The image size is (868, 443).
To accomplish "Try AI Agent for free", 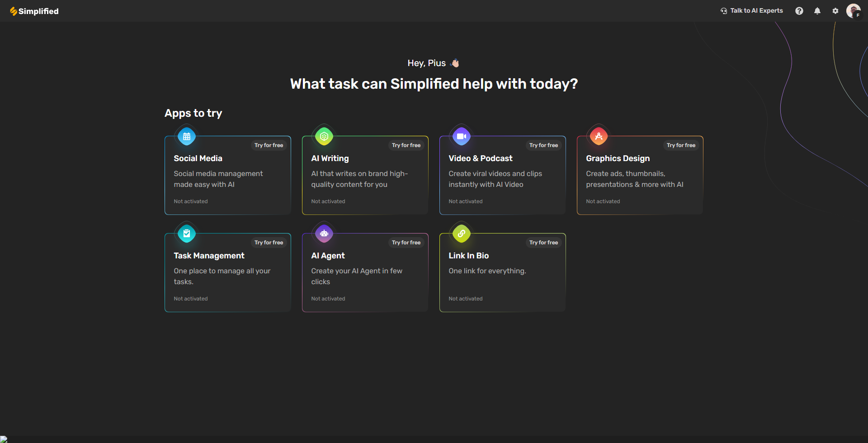I will 406,243.
